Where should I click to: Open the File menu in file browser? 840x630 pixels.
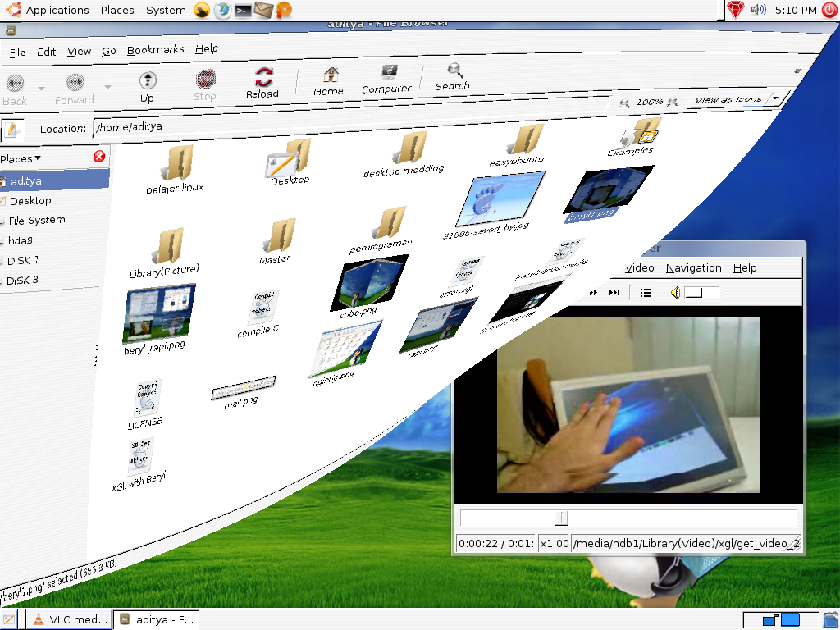pos(18,52)
